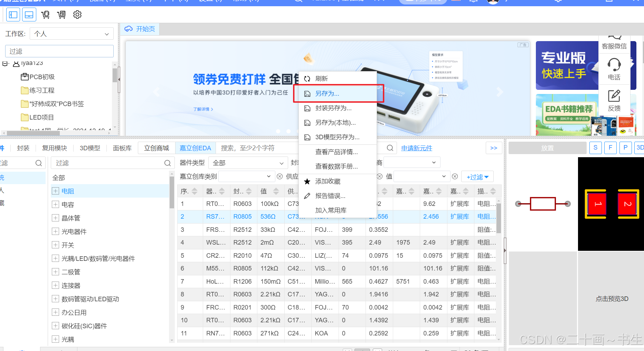
Task: Open the settings gear in toolbar
Action: coord(77,15)
